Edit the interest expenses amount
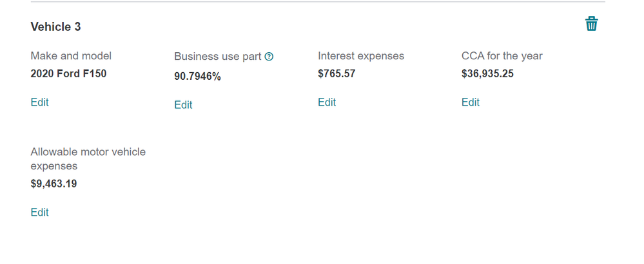 coord(327,102)
